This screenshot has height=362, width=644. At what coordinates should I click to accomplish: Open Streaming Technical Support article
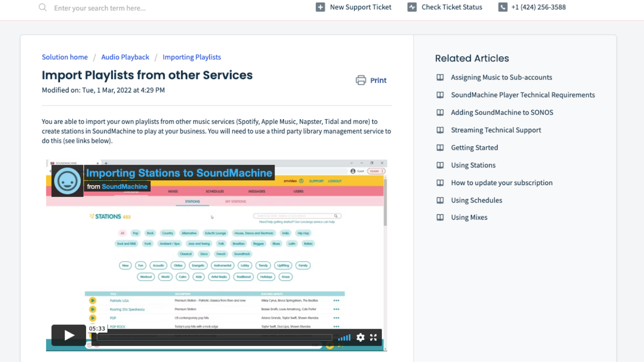(x=496, y=130)
